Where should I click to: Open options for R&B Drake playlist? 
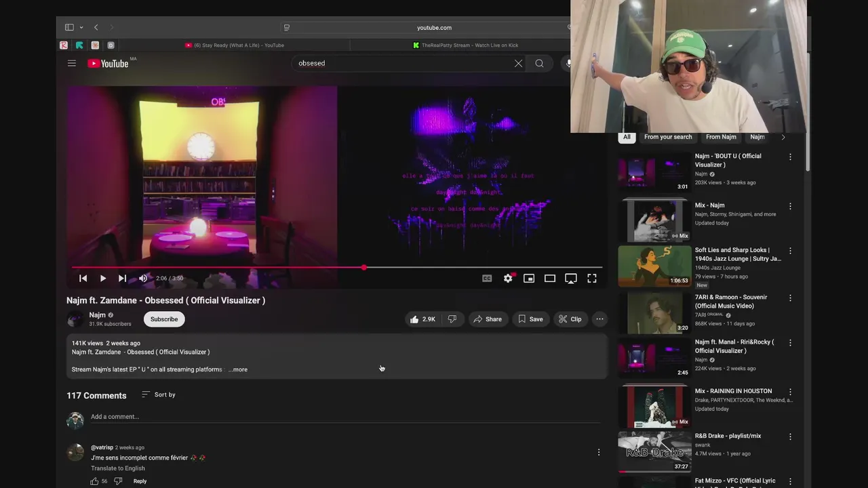pyautogui.click(x=790, y=436)
